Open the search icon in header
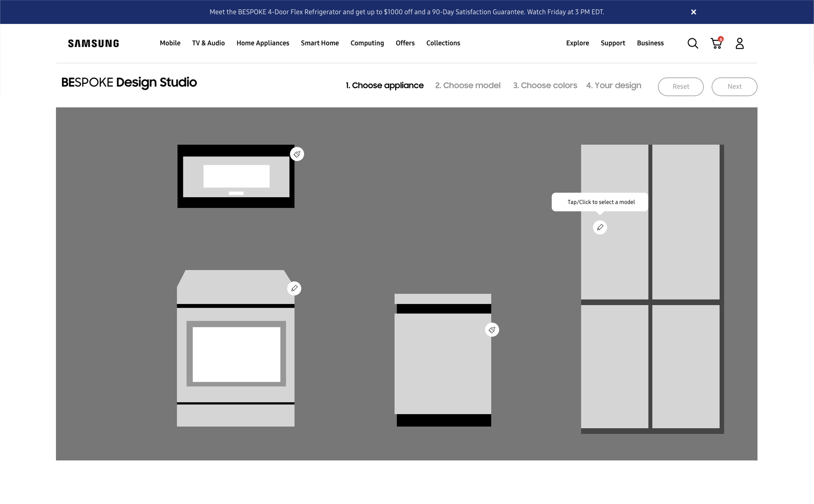 693,43
